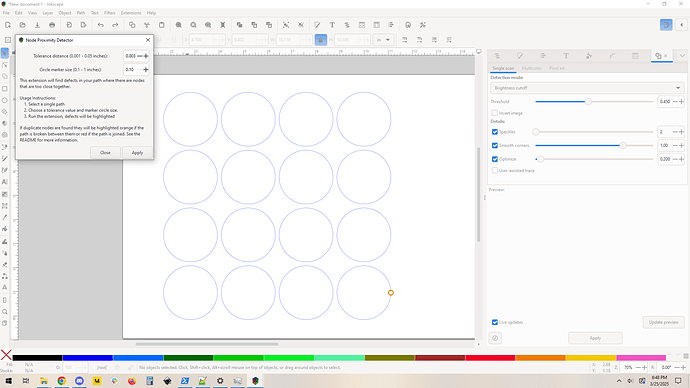Click the Open document folder icon
The width and height of the screenshot is (690, 388).
(22, 25)
